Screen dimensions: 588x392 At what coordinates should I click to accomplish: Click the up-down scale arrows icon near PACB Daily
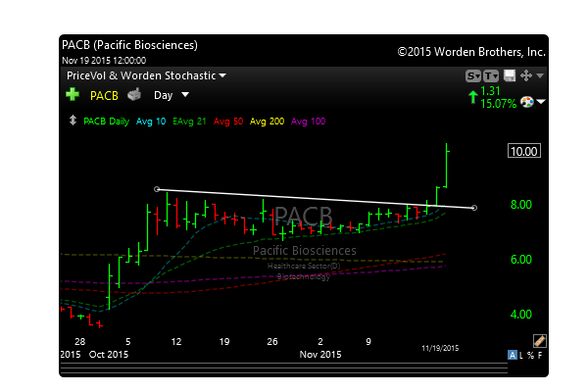coord(73,121)
